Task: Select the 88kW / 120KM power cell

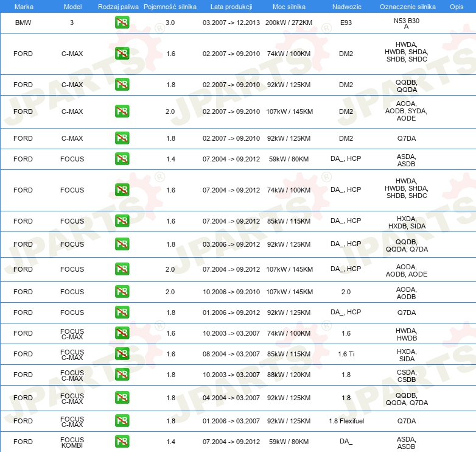Action: coord(289,375)
